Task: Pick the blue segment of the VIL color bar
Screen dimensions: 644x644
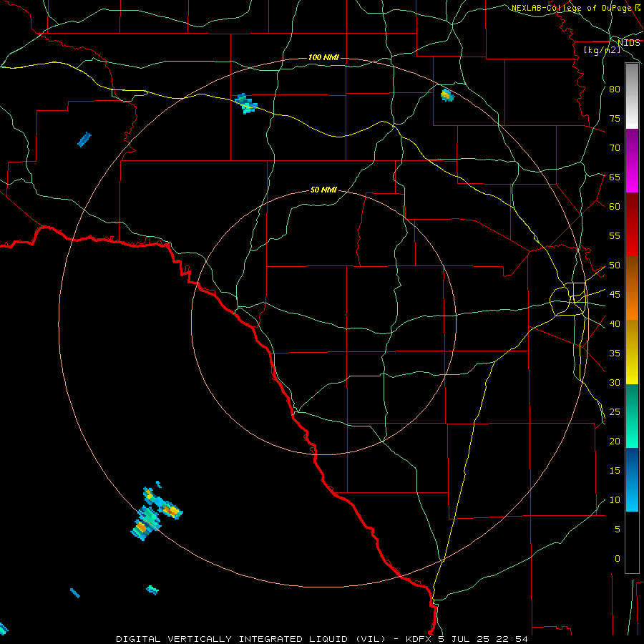Action: coord(632,479)
